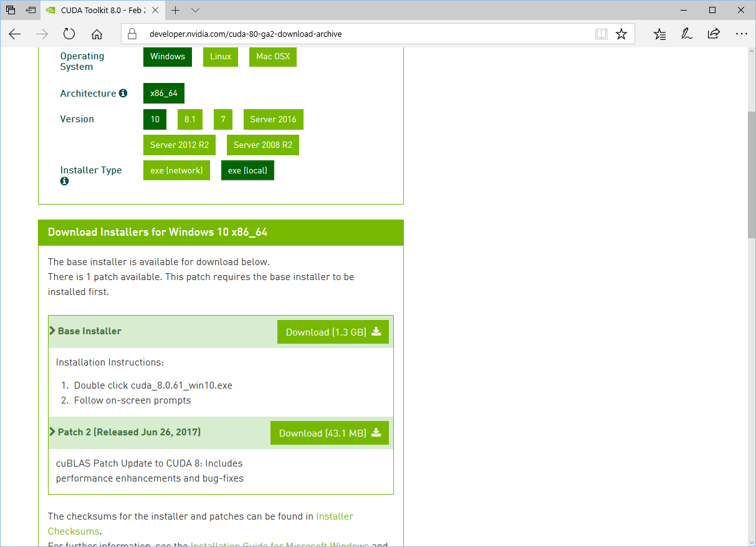Click the vertical scrollbar thumb
The height and width of the screenshot is (547, 756).
pyautogui.click(x=751, y=175)
